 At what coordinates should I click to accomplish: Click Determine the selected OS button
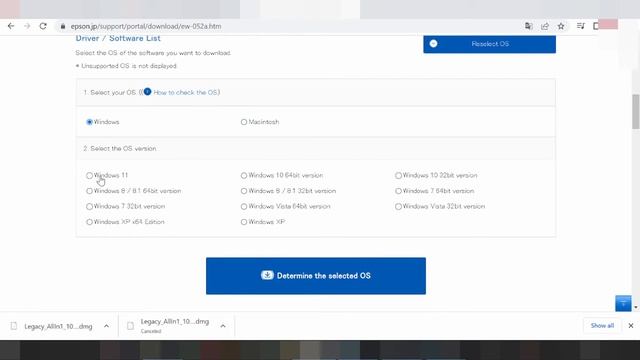click(x=316, y=276)
